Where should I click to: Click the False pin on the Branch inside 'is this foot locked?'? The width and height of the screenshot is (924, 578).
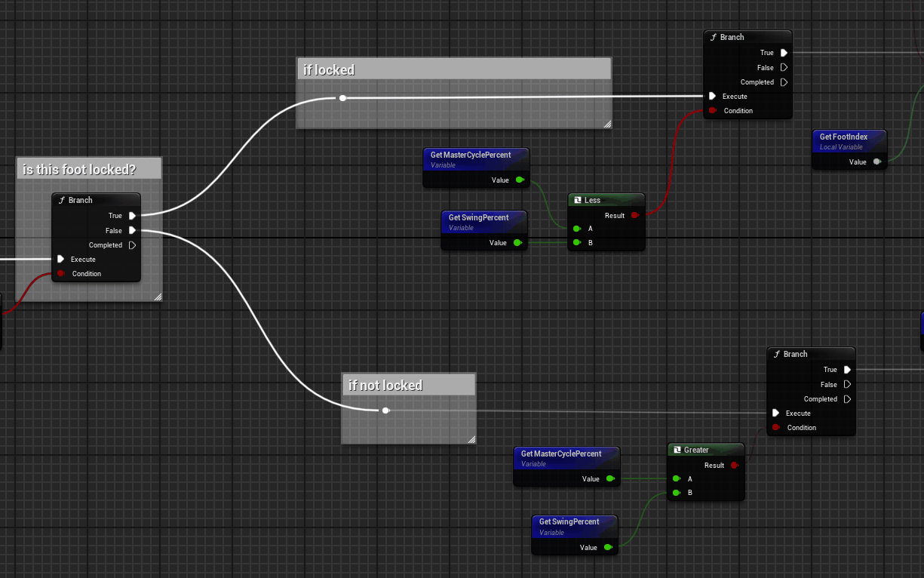[x=133, y=231]
